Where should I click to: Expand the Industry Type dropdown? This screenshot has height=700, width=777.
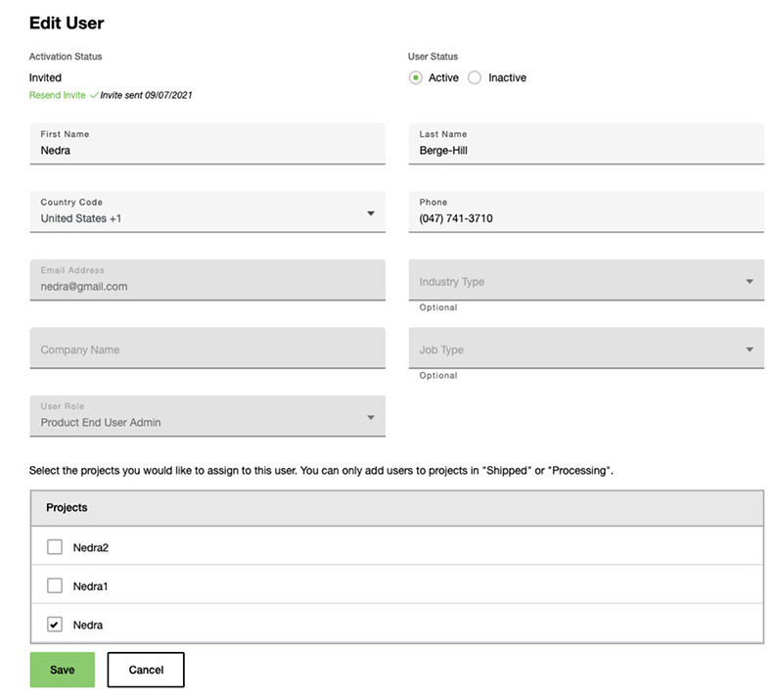point(585,281)
